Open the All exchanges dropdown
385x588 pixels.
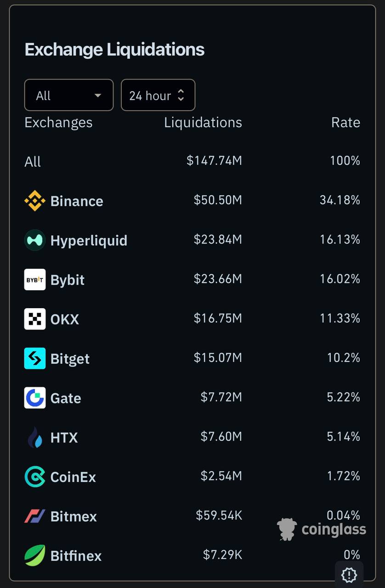[69, 95]
